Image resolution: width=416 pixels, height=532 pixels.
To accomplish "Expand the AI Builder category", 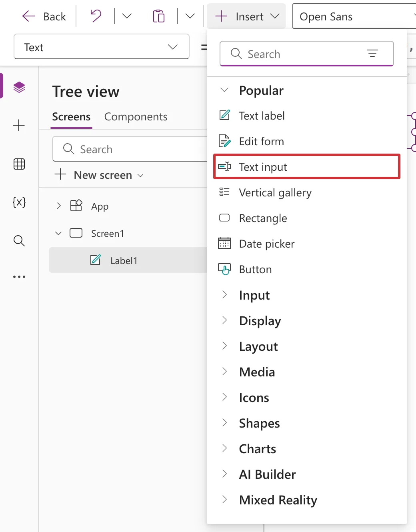I will 225,474.
